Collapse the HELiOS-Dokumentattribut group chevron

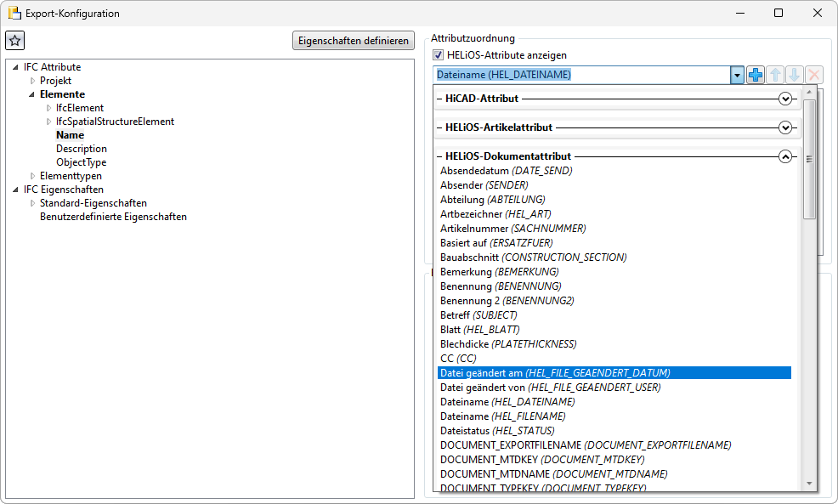pyautogui.click(x=785, y=156)
